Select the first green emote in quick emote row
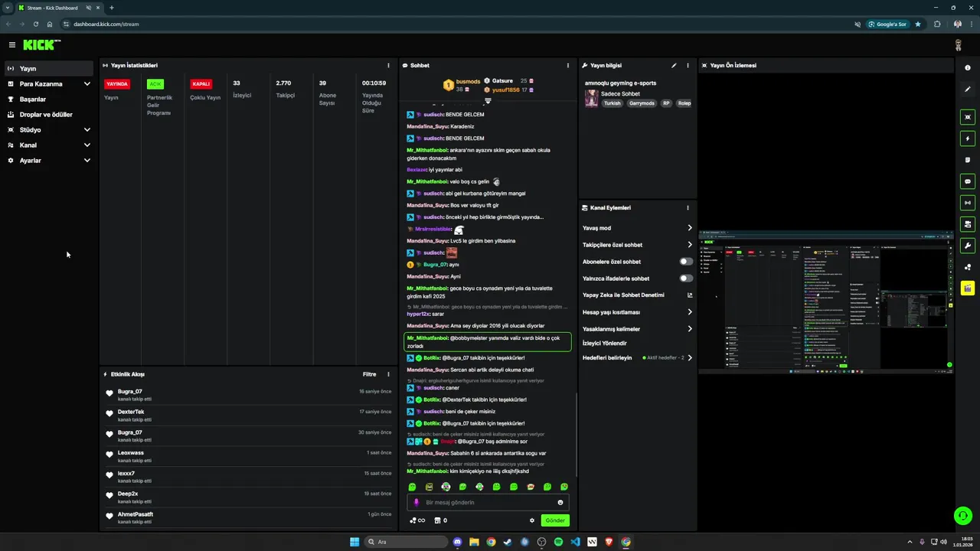980x551 pixels. click(x=412, y=487)
